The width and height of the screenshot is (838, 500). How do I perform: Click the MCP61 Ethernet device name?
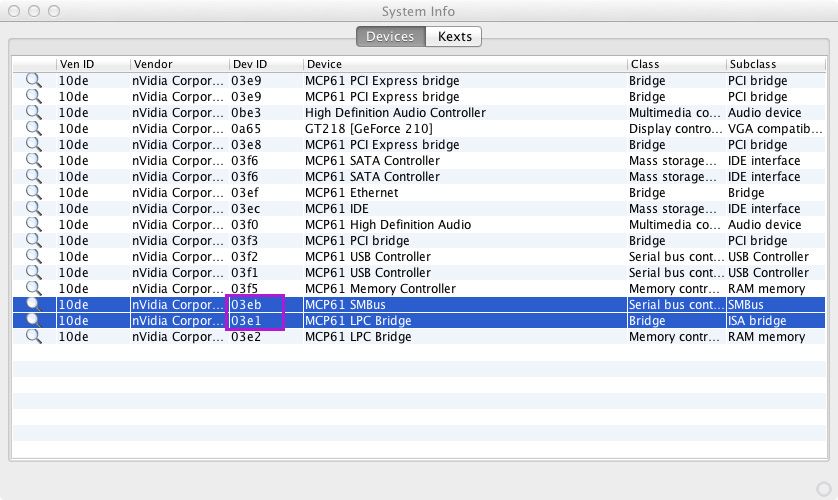coord(351,193)
